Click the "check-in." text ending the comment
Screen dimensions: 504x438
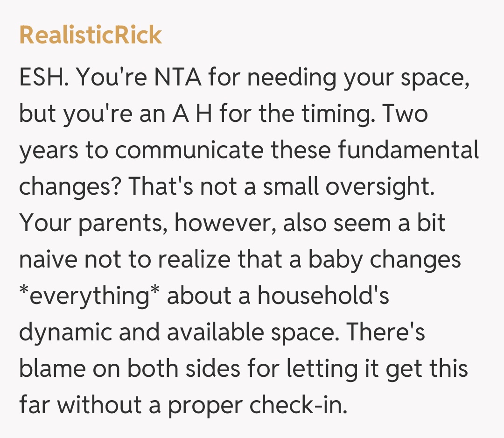(299, 405)
